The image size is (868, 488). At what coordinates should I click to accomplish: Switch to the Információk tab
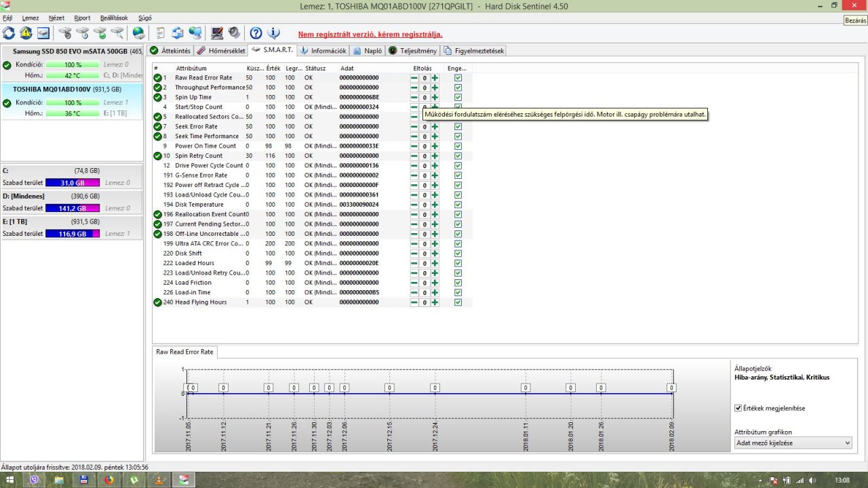point(323,51)
